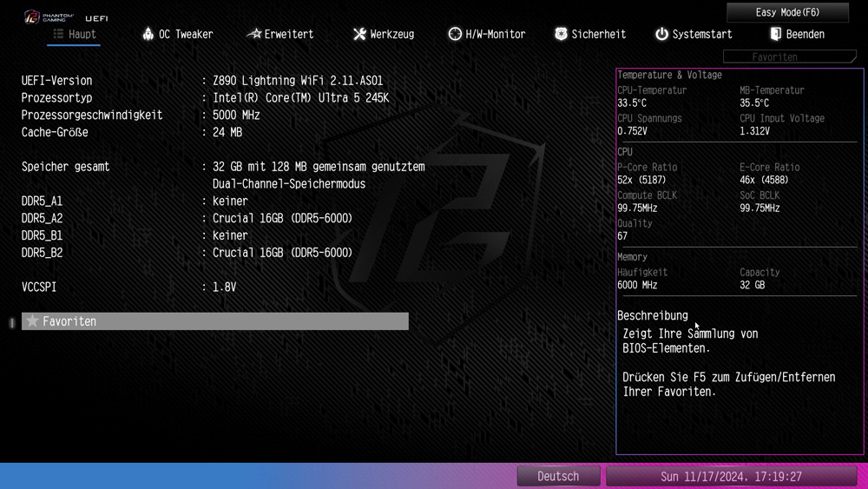
Task: Click the Prozessorgeschwindigkeit value 5000 MHz
Action: 236,115
